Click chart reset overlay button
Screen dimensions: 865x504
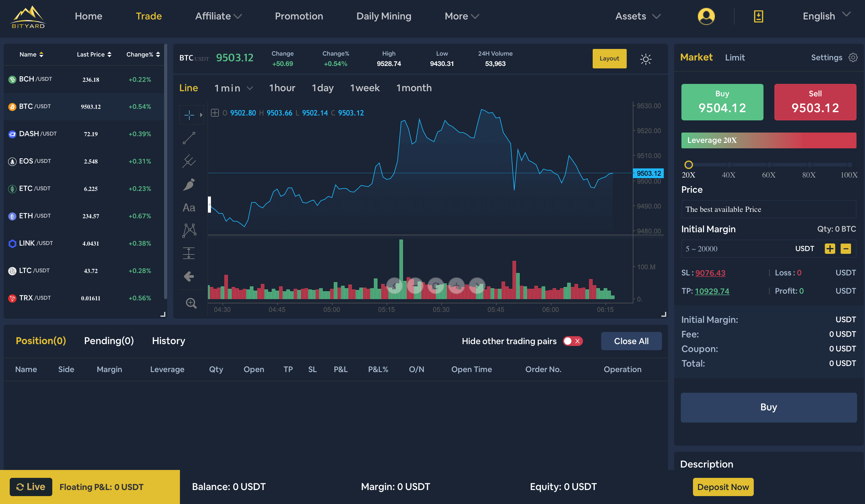click(x=436, y=285)
